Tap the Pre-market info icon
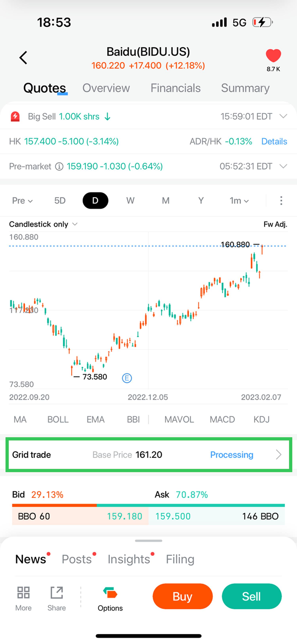The image size is (297, 644). coord(59,167)
